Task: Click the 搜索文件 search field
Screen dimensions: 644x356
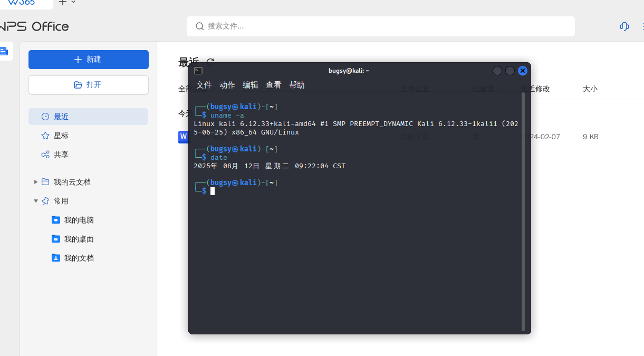Action: click(381, 26)
